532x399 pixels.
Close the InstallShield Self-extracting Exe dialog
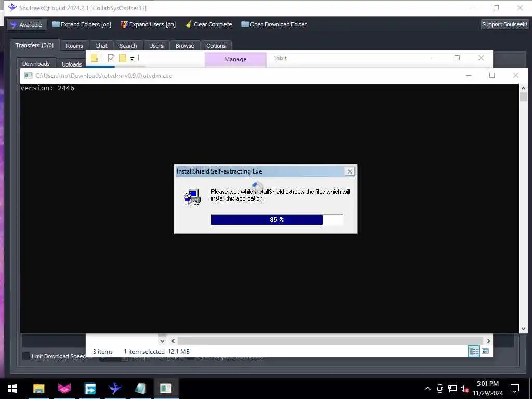coord(350,171)
